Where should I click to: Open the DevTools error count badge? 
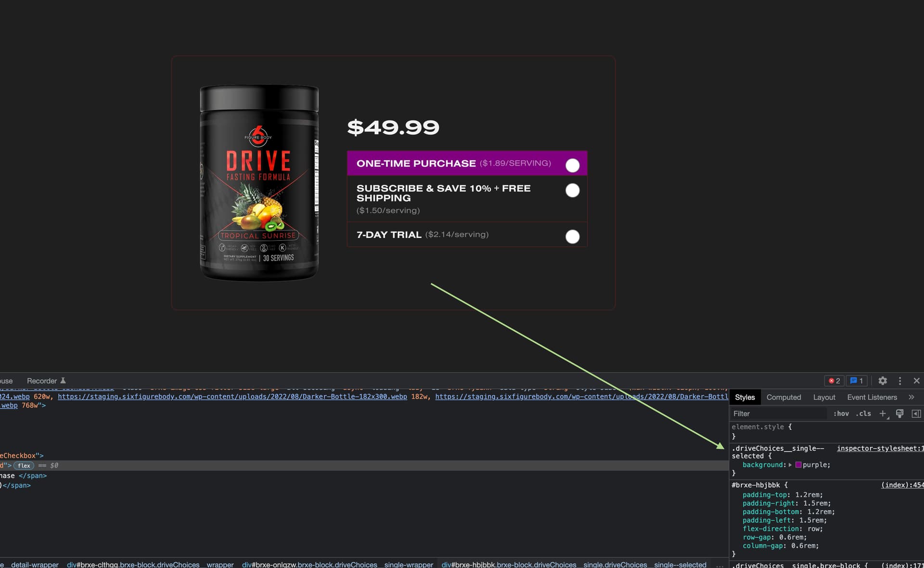[834, 381]
